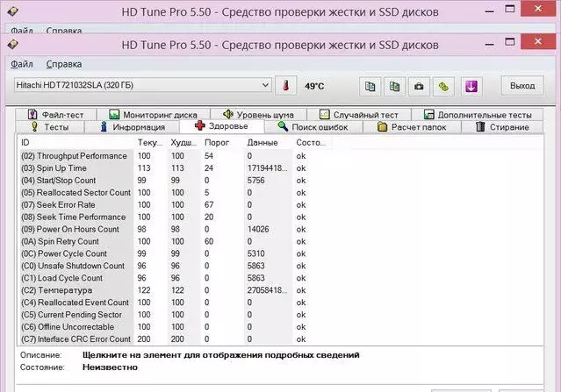Screen dimensions: 561x392
Task: Click the purple download arrow icon
Action: tap(471, 86)
